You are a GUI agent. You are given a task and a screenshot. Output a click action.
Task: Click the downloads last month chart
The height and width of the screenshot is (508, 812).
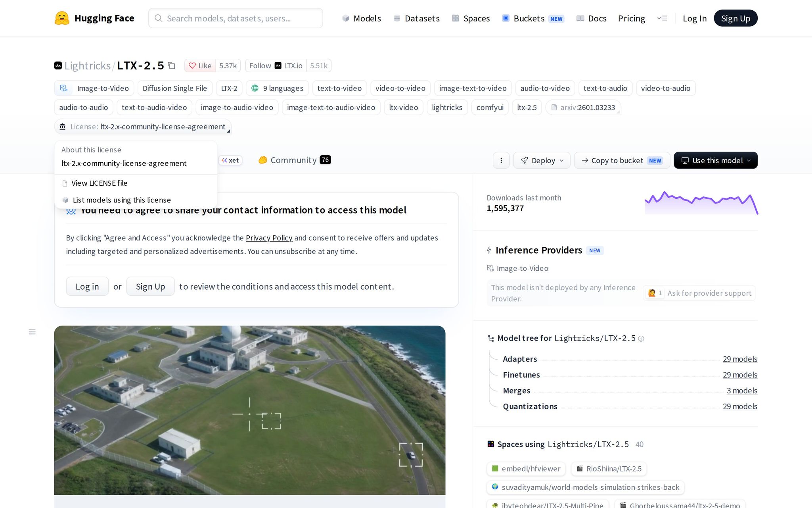pos(701,203)
